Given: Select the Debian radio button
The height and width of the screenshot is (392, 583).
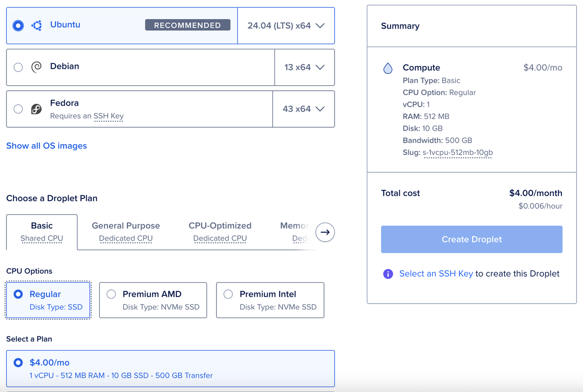Looking at the screenshot, I should 18,67.
